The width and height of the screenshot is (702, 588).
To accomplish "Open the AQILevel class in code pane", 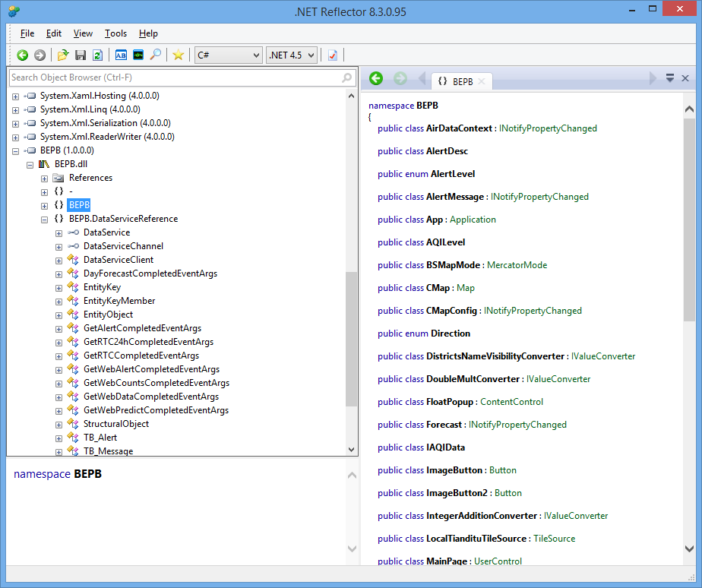I will pyautogui.click(x=445, y=242).
